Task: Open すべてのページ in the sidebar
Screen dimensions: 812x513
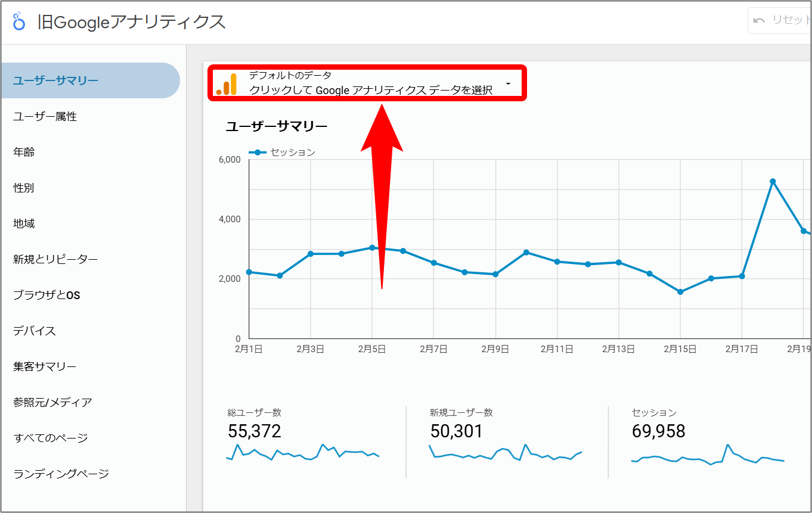Action: pyautogui.click(x=51, y=439)
